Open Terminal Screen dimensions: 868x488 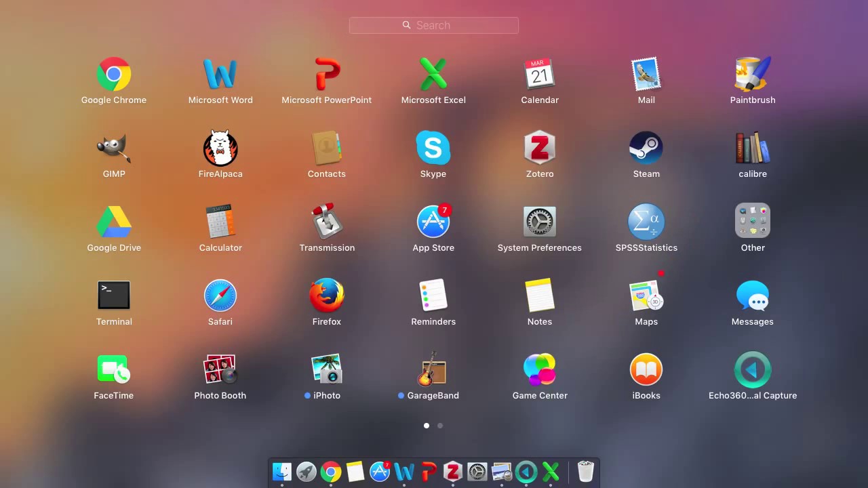[114, 296]
